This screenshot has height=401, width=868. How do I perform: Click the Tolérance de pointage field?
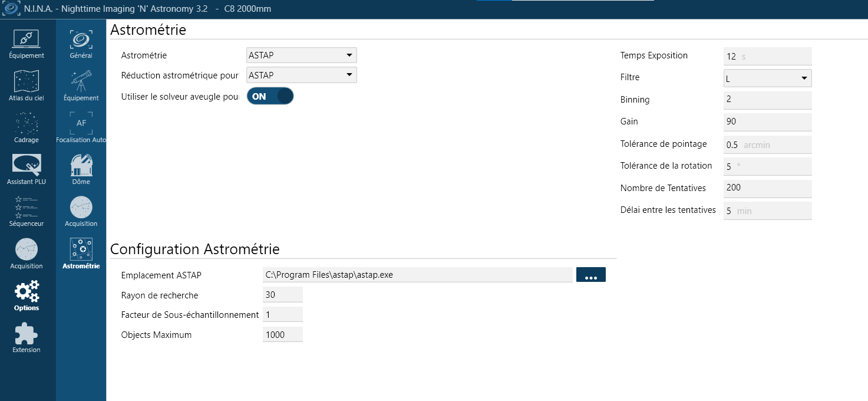768,144
